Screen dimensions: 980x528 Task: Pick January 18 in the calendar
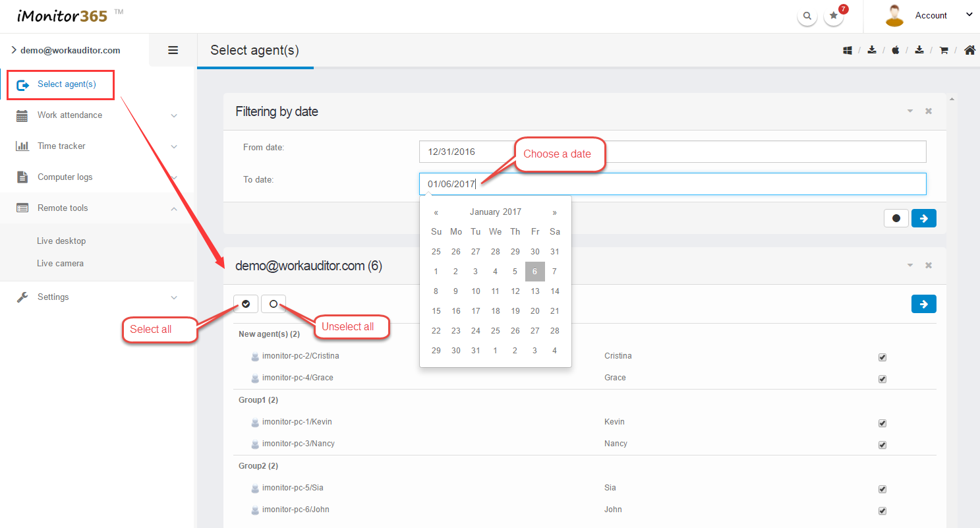pyautogui.click(x=496, y=311)
